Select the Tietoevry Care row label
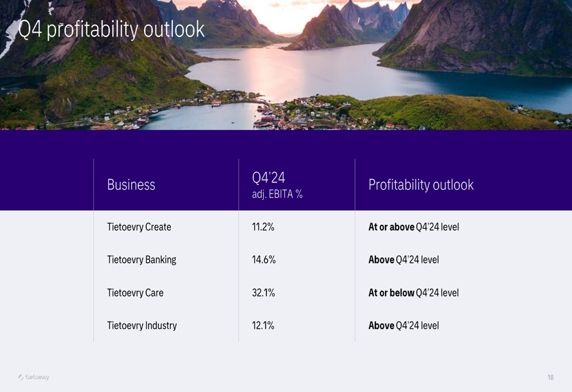 coord(135,293)
